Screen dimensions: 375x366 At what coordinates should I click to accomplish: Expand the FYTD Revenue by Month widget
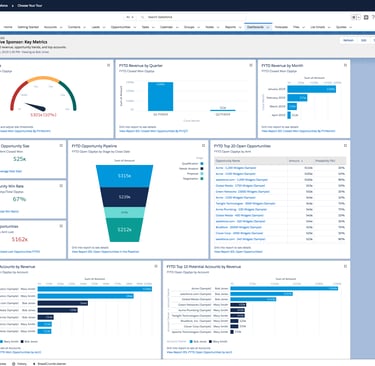pyautogui.click(x=345, y=65)
